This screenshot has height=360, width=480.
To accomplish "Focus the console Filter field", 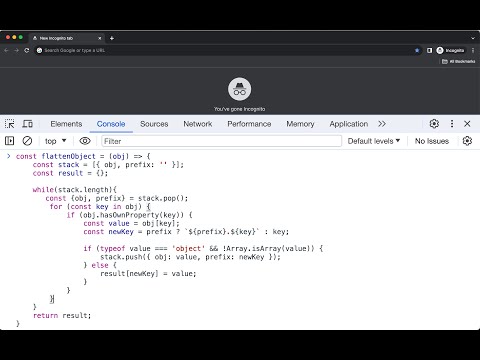I will 222,141.
